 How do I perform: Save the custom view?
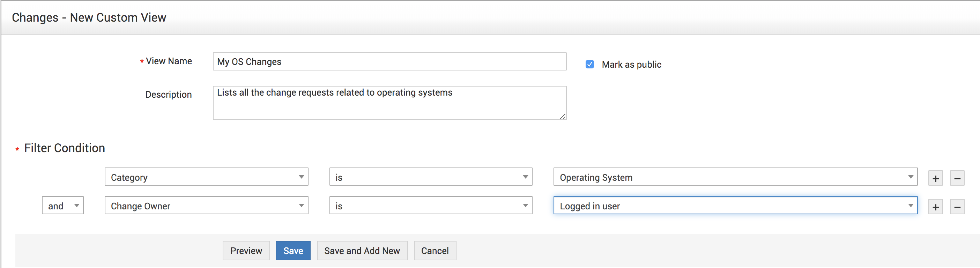tap(293, 251)
